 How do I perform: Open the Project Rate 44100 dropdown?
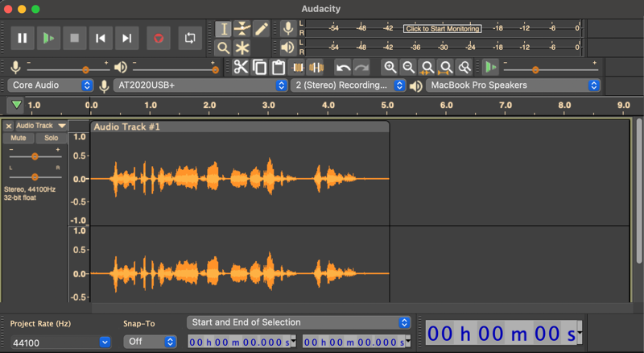(x=60, y=343)
